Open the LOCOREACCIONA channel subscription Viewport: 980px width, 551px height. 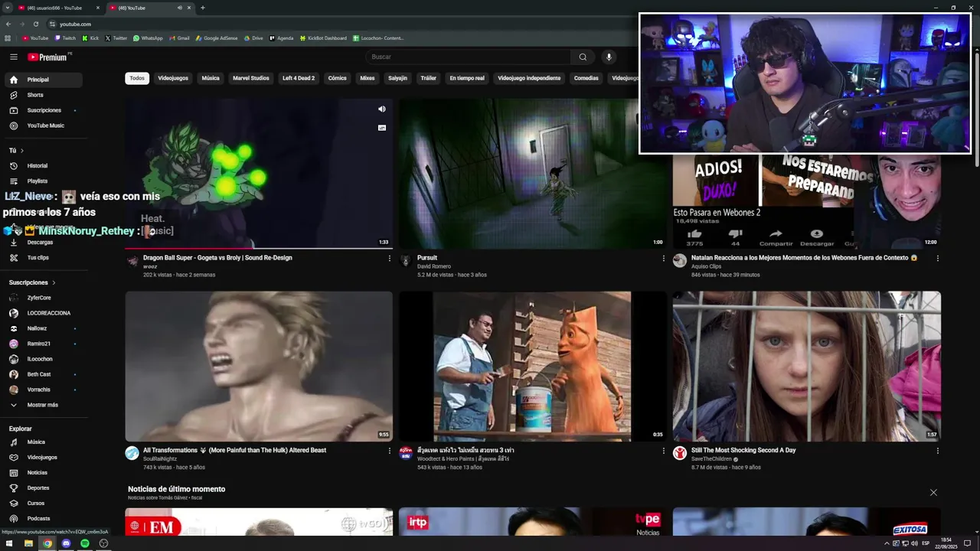coord(44,313)
